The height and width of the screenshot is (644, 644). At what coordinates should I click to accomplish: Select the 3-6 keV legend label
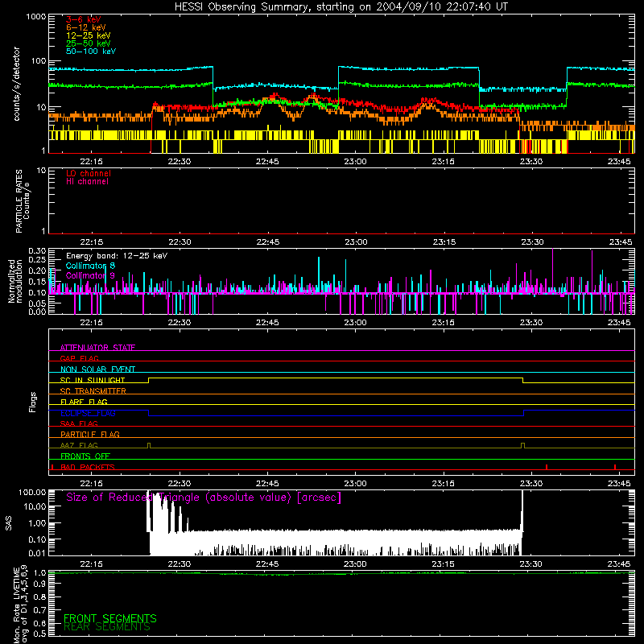tap(84, 19)
